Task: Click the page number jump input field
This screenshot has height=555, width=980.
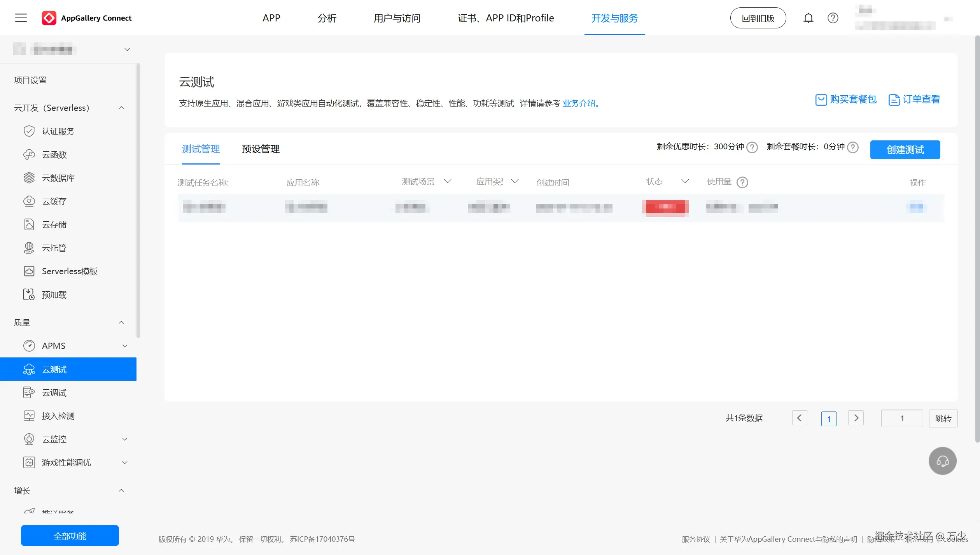Action: [x=902, y=418]
